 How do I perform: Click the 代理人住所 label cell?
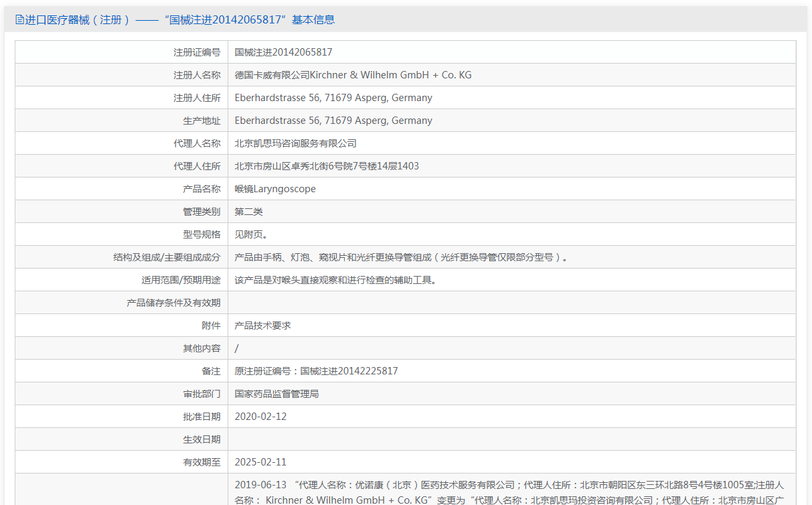(x=122, y=166)
